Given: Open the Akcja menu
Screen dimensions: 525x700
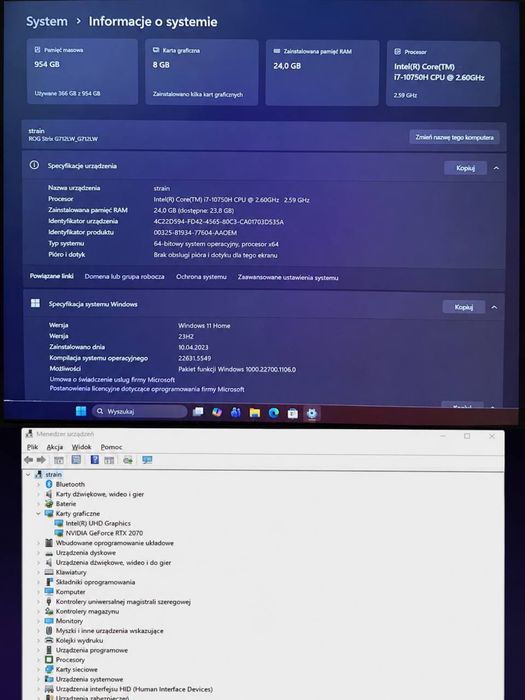Looking at the screenshot, I should tap(54, 447).
